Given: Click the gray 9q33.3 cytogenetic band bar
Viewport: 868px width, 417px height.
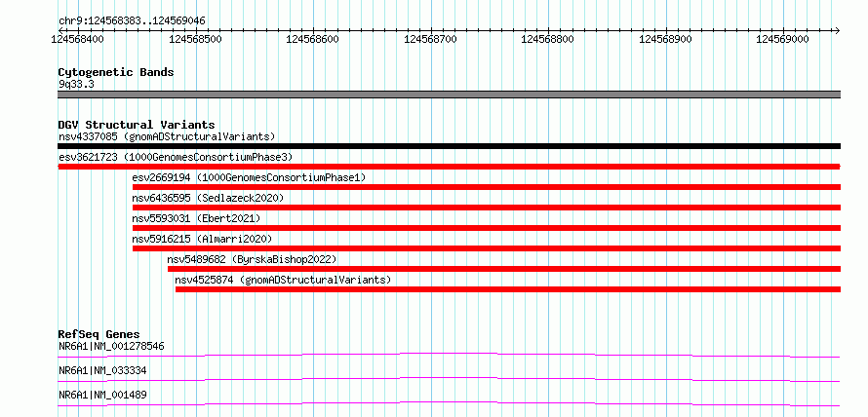Looking at the screenshot, I should tap(450, 95).
